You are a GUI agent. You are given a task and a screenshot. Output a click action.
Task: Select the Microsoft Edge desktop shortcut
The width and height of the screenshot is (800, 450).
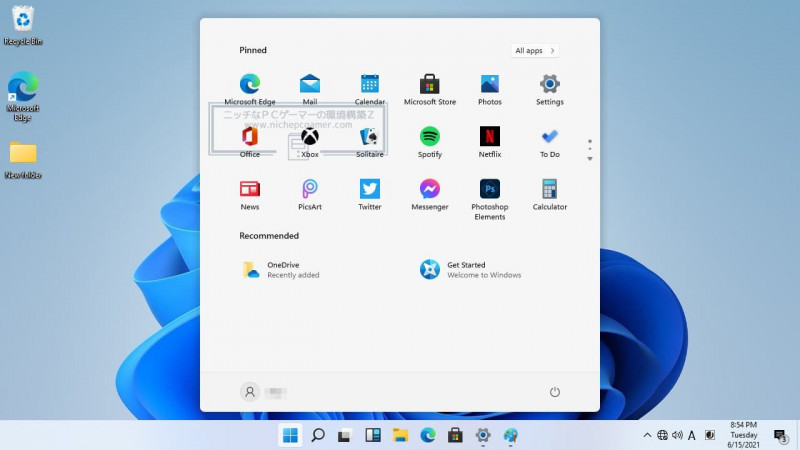point(23,96)
